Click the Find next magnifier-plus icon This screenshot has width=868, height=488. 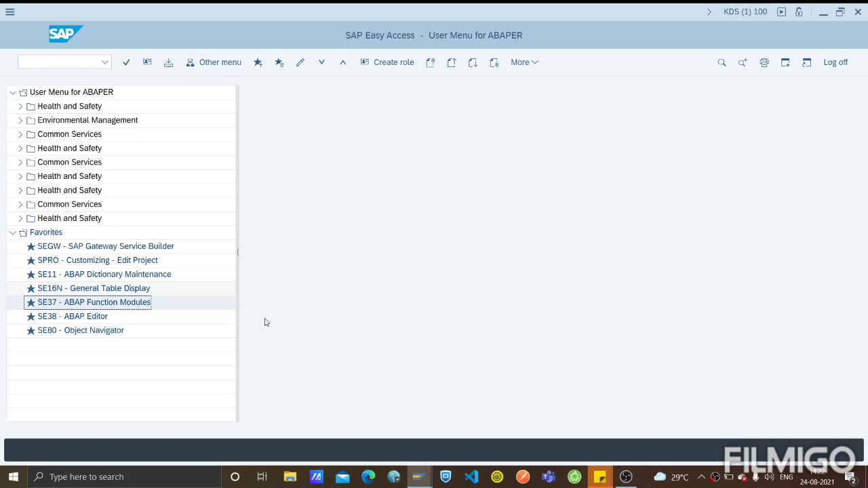click(x=743, y=62)
